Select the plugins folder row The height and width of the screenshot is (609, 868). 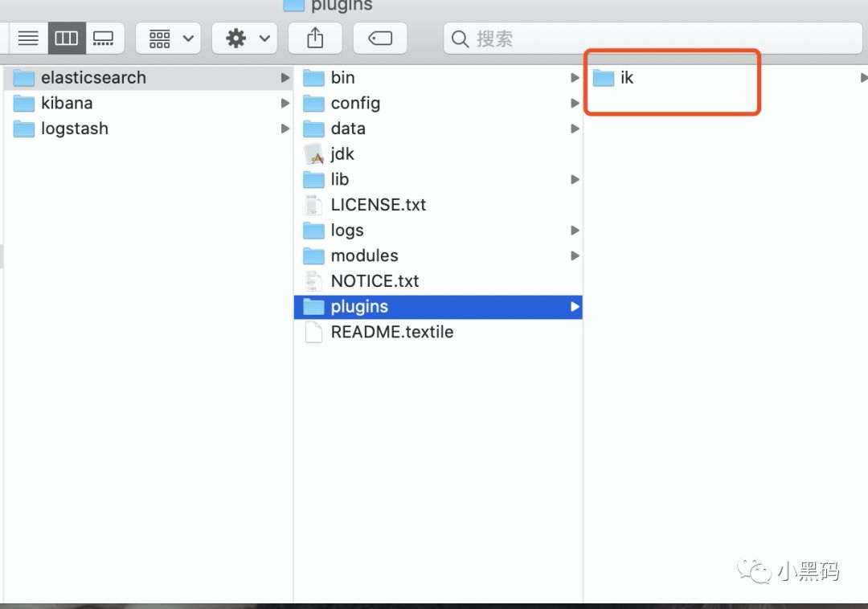[x=439, y=307]
